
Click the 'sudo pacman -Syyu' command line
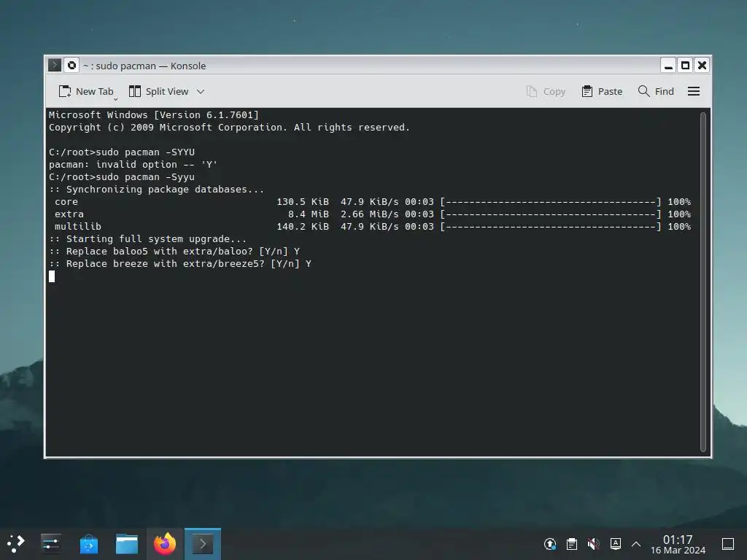122,177
